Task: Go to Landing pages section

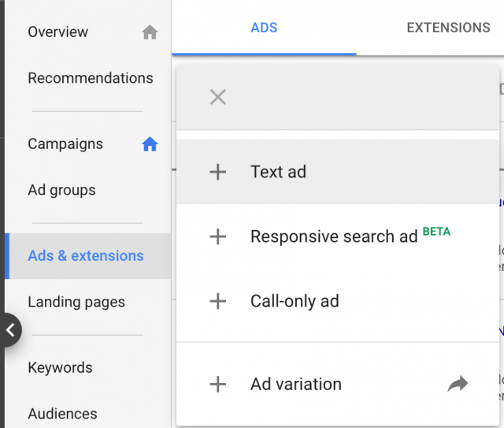Action: click(76, 302)
